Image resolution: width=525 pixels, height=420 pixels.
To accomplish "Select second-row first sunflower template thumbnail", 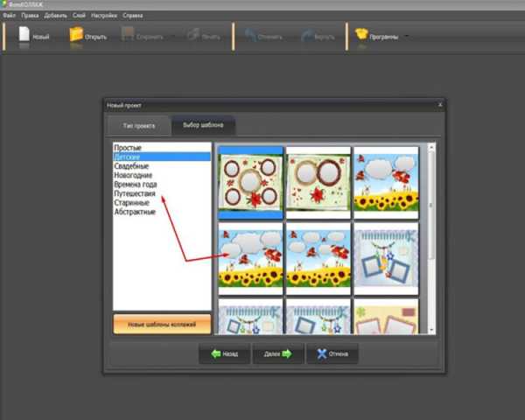I will point(250,259).
